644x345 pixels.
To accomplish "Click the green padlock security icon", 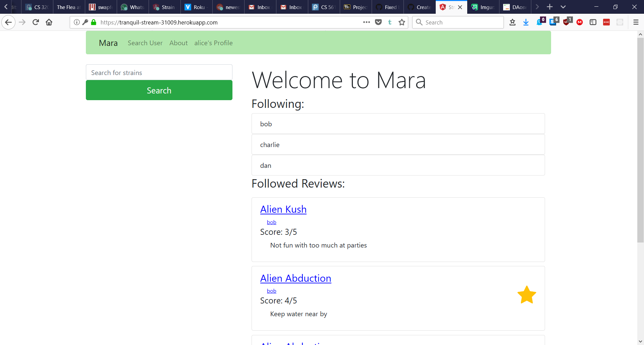I will 94,22.
